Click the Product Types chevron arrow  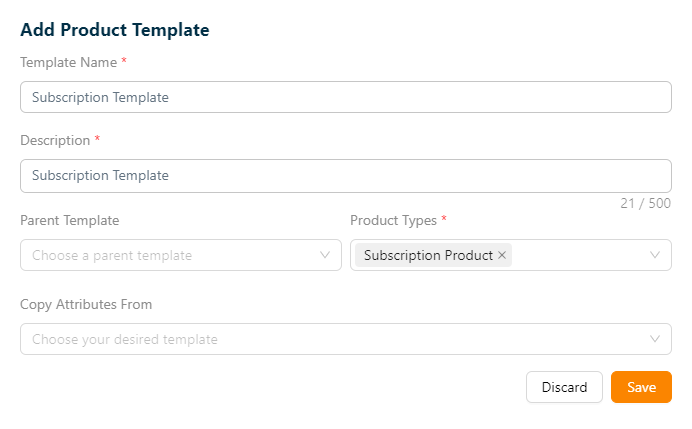coord(655,255)
